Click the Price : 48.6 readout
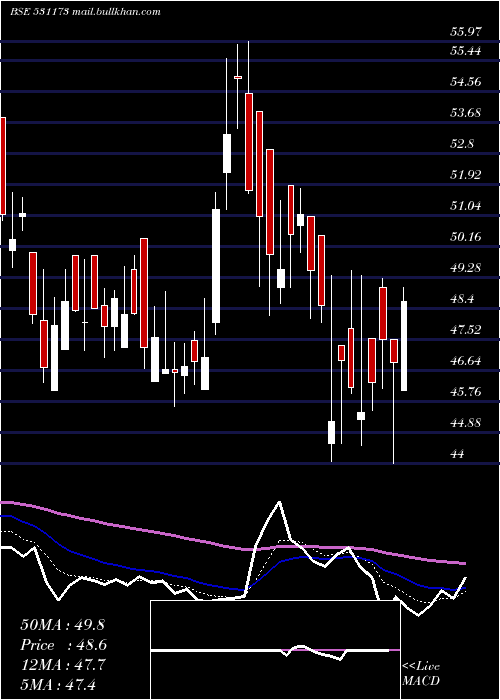Image resolution: width=500 pixels, height=700 pixels. pos(63,645)
